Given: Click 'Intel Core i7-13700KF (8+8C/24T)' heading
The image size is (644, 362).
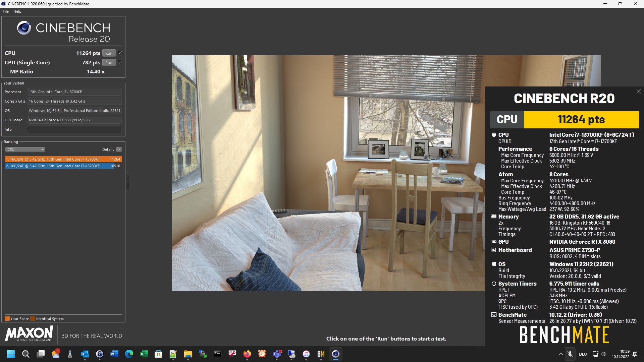Looking at the screenshot, I should click(x=592, y=135).
